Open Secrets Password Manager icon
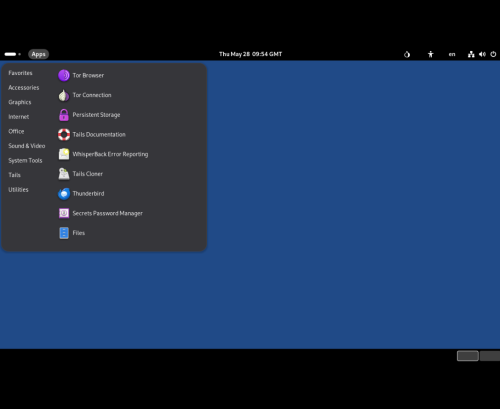Screen dimensions: 500x409 click(64, 213)
